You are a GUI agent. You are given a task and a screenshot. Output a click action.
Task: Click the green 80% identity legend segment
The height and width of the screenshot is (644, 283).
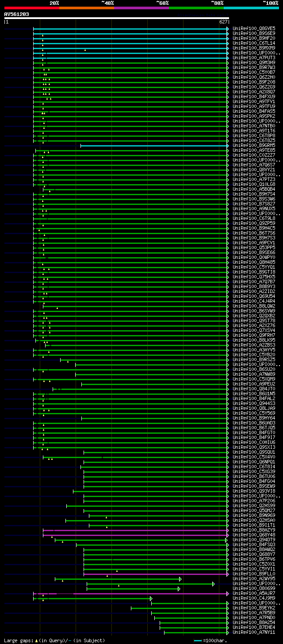point(196,8)
